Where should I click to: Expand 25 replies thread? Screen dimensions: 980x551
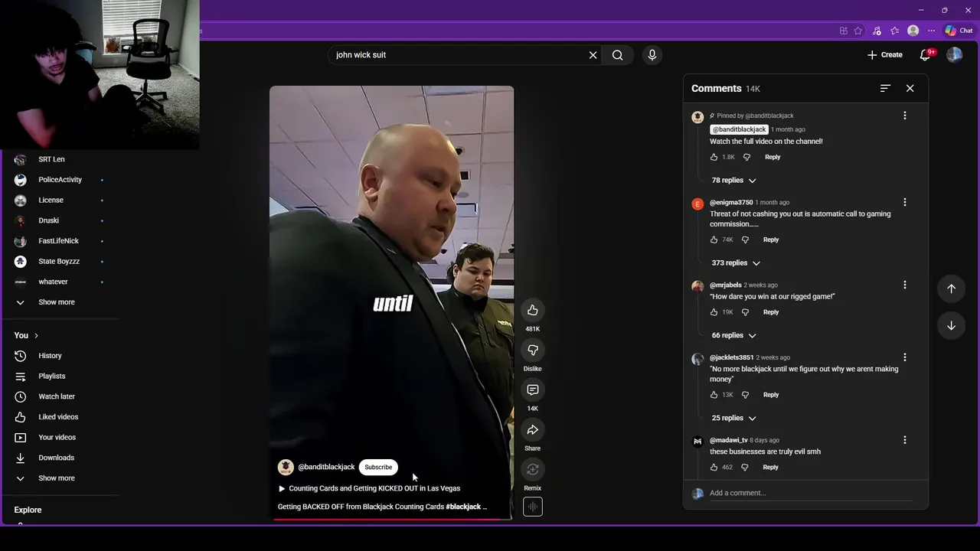tap(733, 418)
